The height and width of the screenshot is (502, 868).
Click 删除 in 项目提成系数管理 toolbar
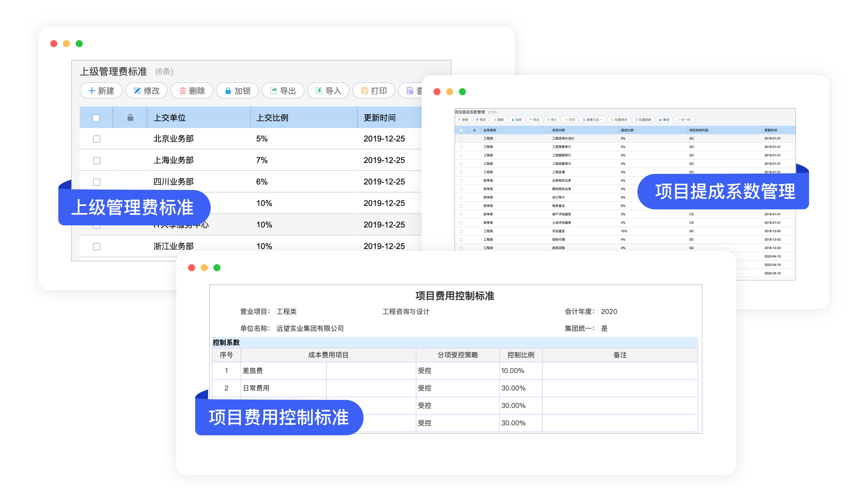tap(498, 120)
